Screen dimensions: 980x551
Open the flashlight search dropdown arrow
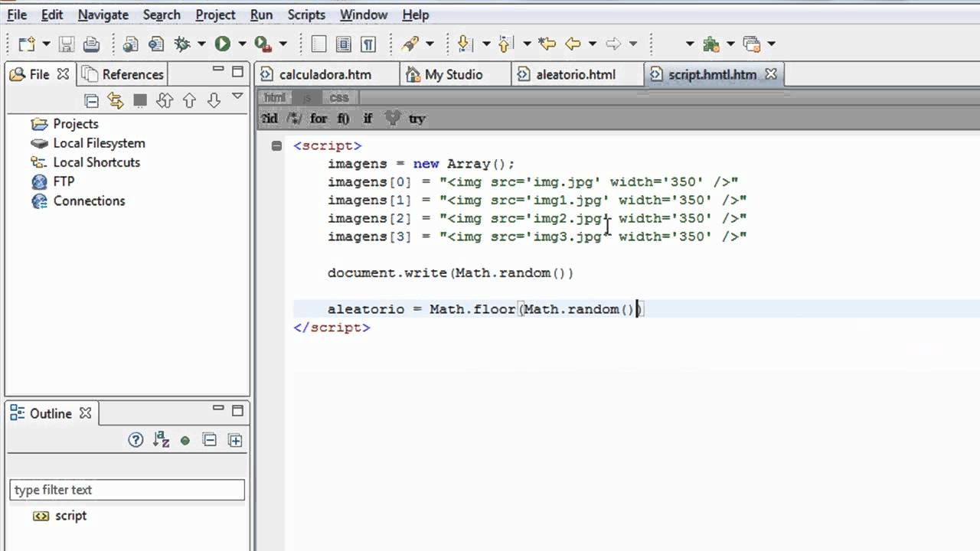click(430, 44)
